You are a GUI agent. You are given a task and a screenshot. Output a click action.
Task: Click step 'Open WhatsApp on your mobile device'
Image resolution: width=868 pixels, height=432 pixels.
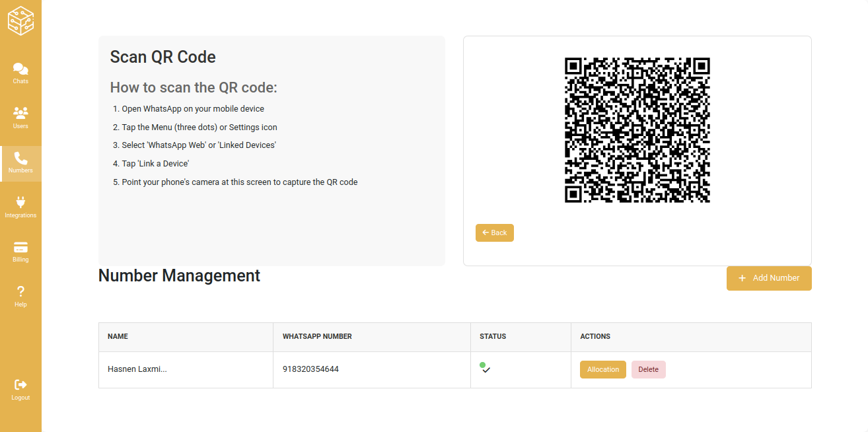tap(193, 109)
